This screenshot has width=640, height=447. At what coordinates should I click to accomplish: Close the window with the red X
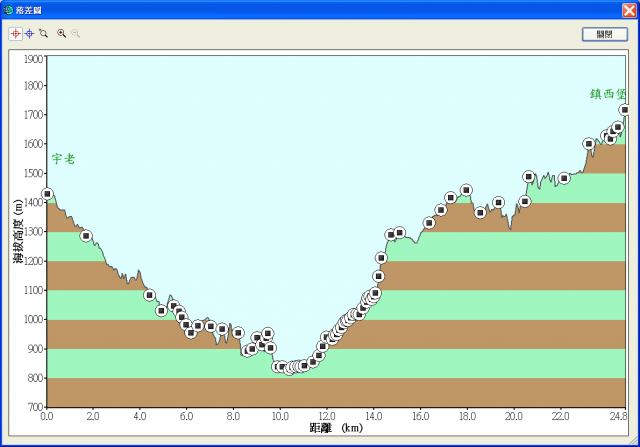[629, 10]
